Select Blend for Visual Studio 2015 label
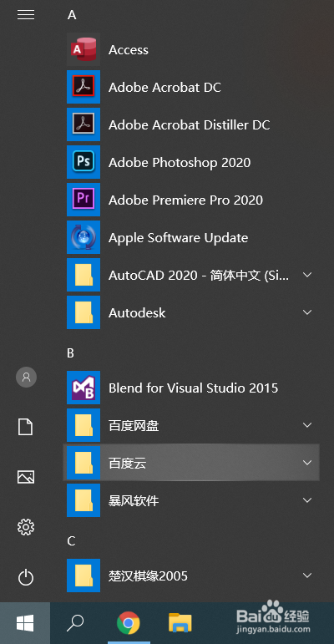 (x=194, y=388)
